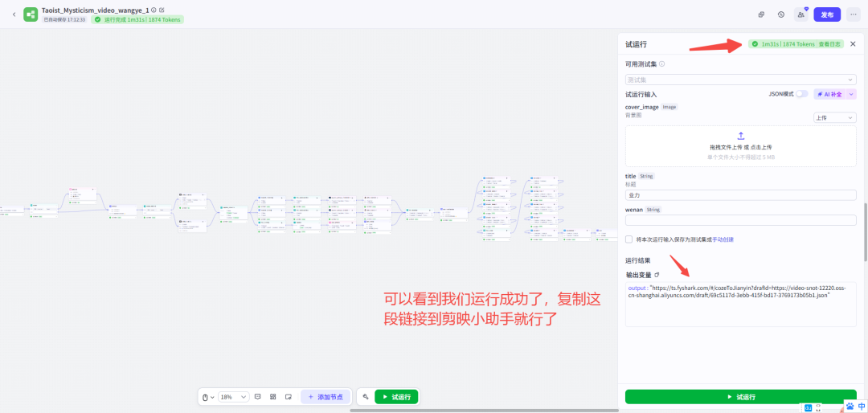The height and width of the screenshot is (413, 868).
Task: Click the duplicate workflow icon in header
Action: pyautogui.click(x=761, y=14)
